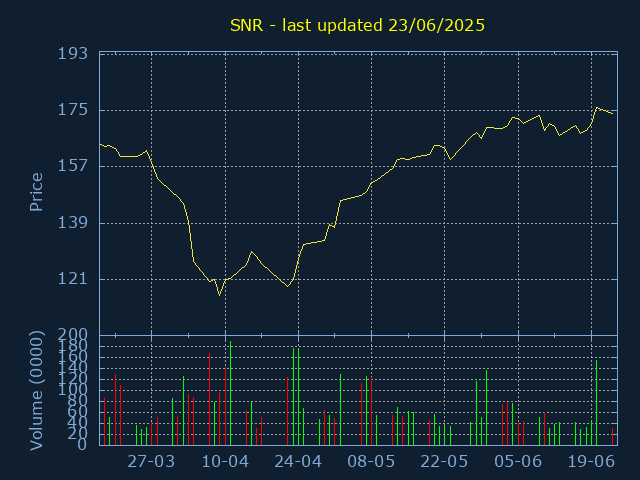Click the tall green volume bar near 19-06
640x480 pixels.
(596, 402)
